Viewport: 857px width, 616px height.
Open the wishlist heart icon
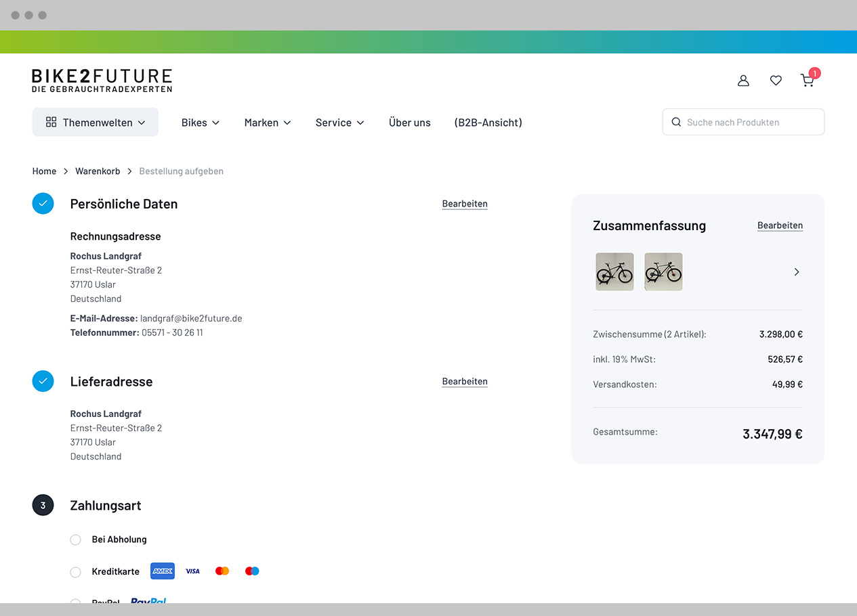[776, 81]
